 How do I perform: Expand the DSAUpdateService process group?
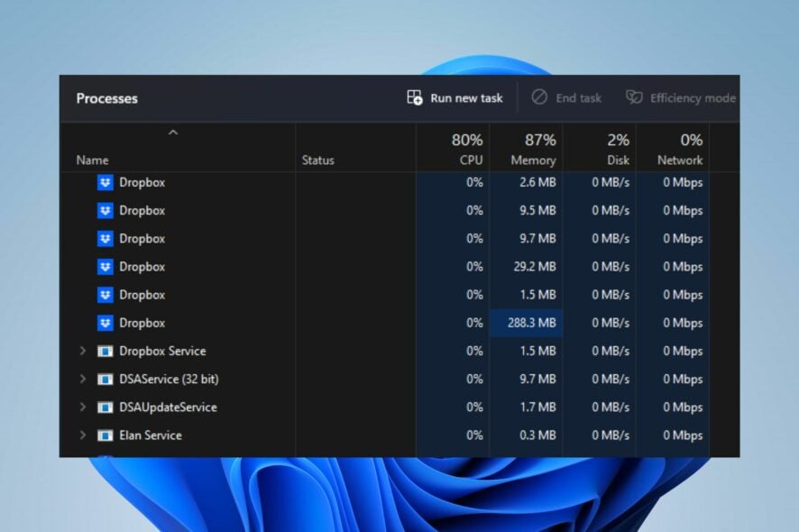(83, 407)
